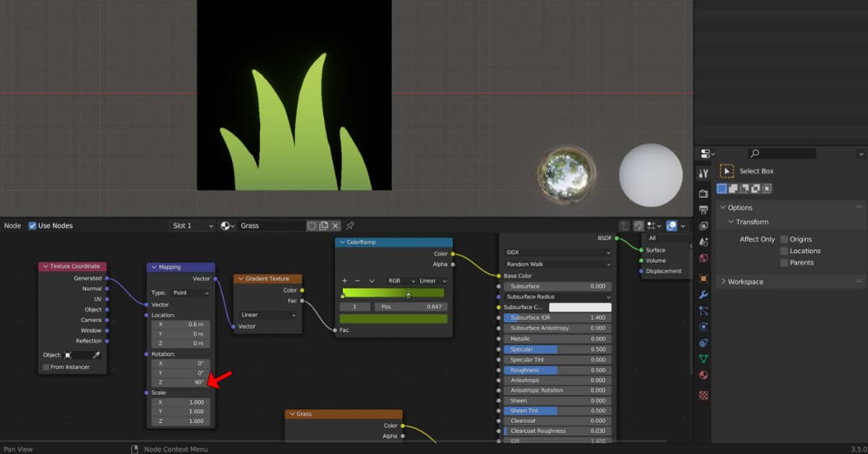Add a ColorRamp stop with the plus button
Viewport: 868px width, 454px height.
(345, 280)
